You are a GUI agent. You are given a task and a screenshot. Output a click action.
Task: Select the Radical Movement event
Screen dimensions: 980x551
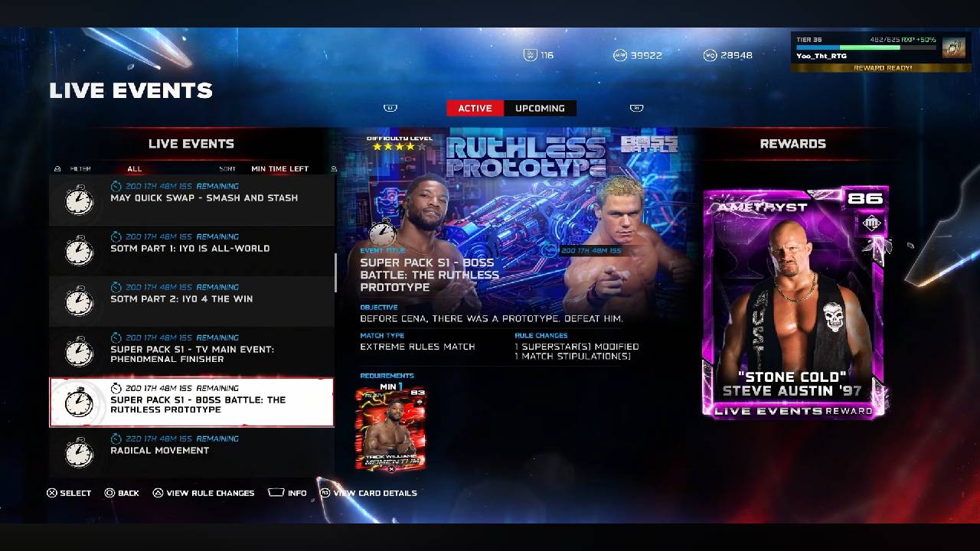(191, 452)
